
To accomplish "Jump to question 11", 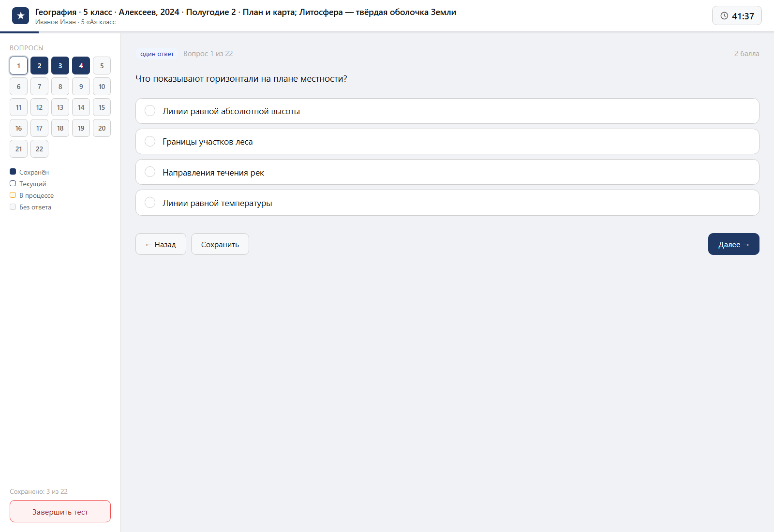I will 18,107.
